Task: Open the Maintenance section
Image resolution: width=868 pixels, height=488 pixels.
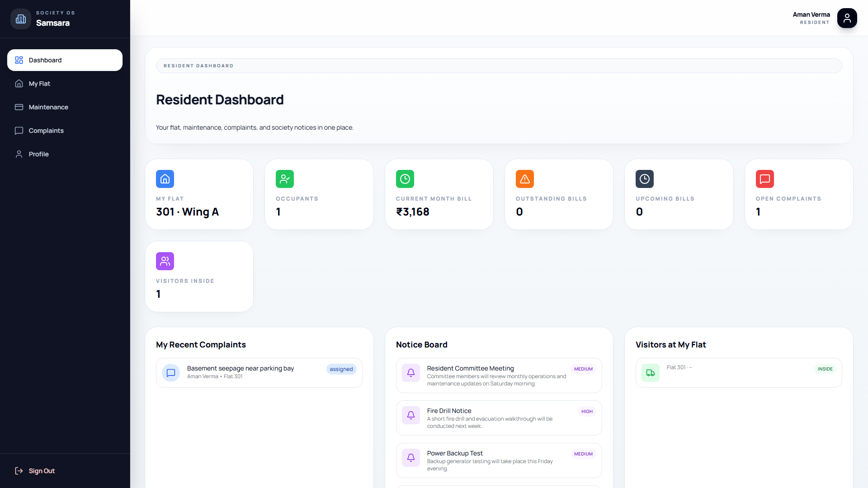Action: tap(48, 107)
